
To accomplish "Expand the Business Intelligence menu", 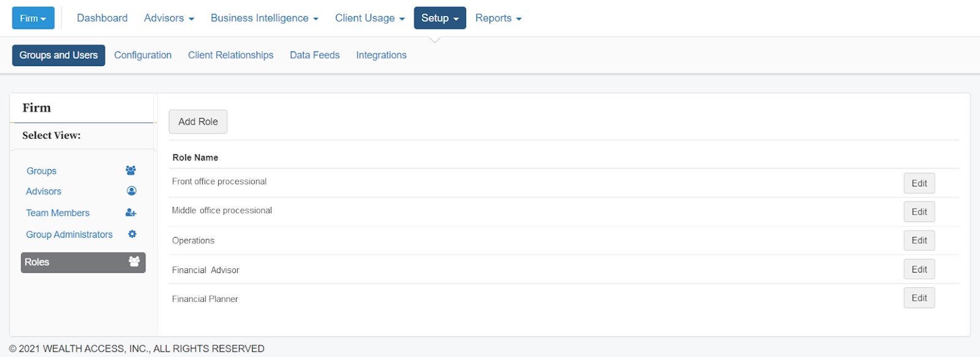I will [x=265, y=18].
